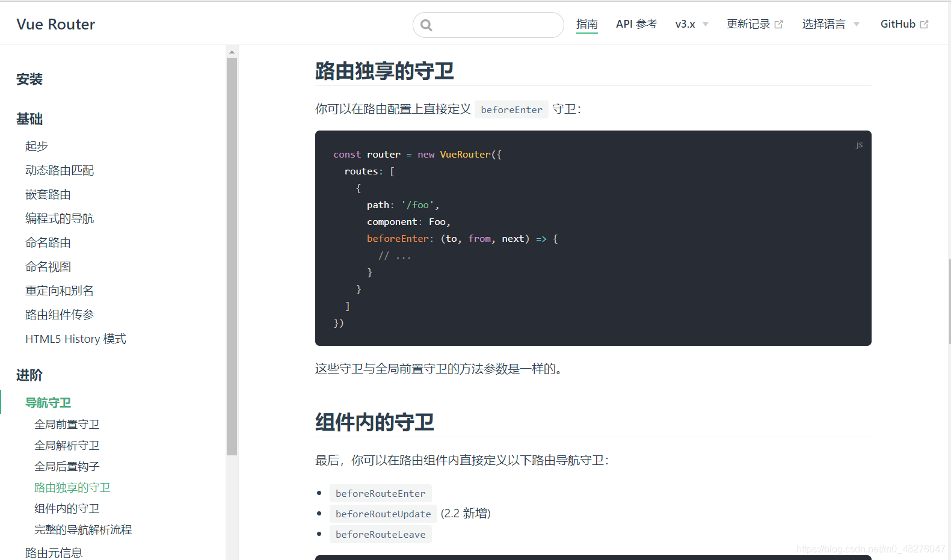951x560 pixels.
Task: Click beforeRouteUpdate list item
Action: 383,514
